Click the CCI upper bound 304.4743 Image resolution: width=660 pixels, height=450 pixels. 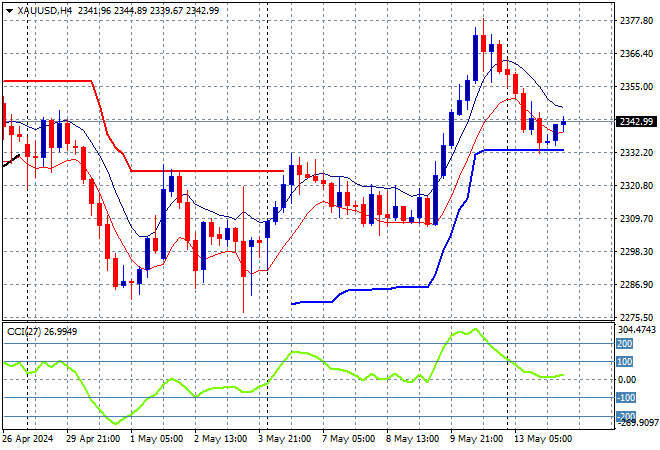pyautogui.click(x=637, y=330)
